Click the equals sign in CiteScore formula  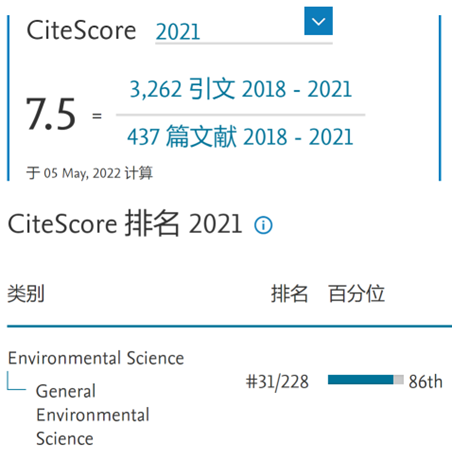click(x=97, y=116)
